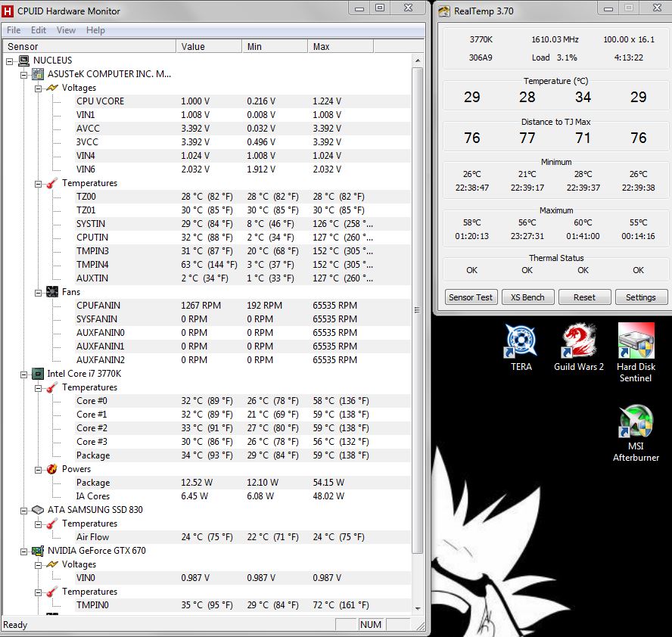Collapse the Powers group
This screenshot has width=672, height=637.
(x=38, y=470)
